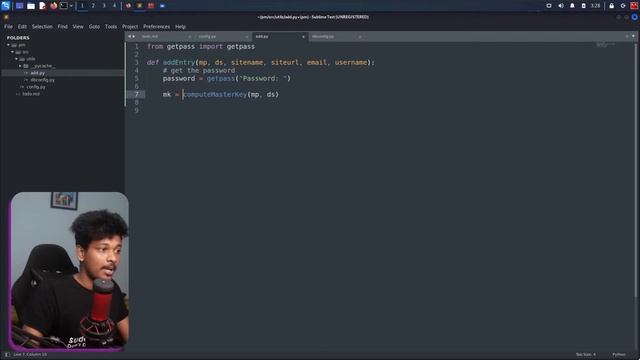Open the View menu
Image resolution: width=640 pixels, height=360 pixels.
pyautogui.click(x=78, y=27)
